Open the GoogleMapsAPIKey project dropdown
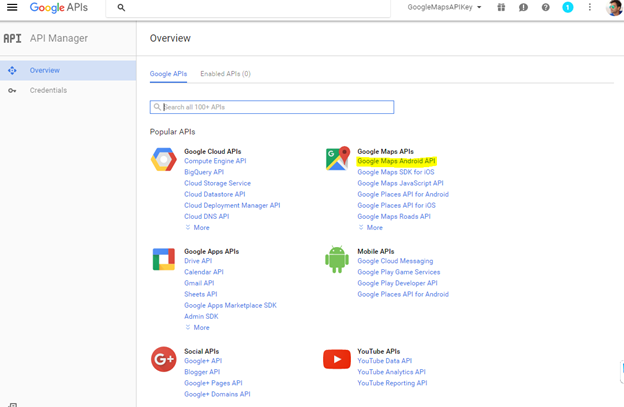 tap(444, 7)
